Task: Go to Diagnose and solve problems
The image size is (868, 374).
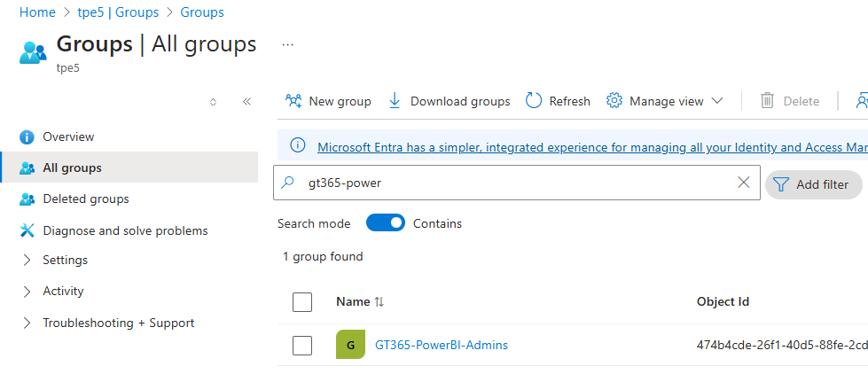Action: [125, 230]
